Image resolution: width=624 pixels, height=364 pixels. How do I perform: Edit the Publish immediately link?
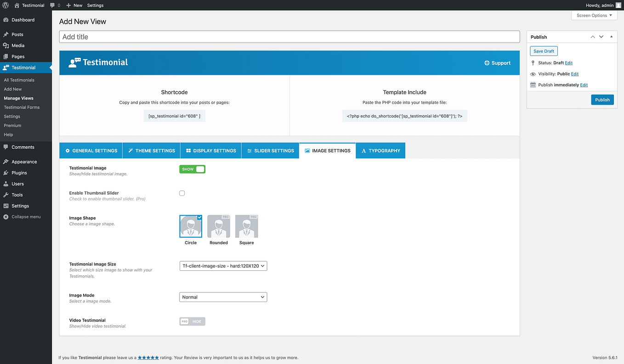click(584, 85)
